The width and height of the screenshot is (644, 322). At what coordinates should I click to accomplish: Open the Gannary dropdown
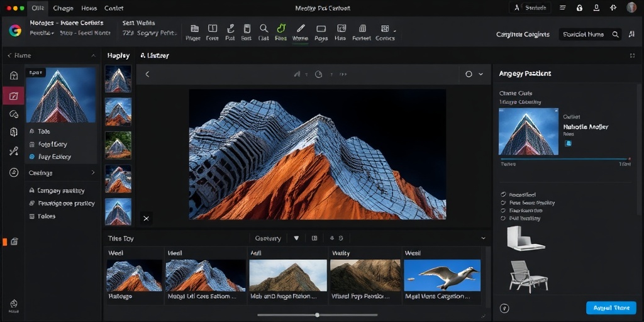coord(268,238)
